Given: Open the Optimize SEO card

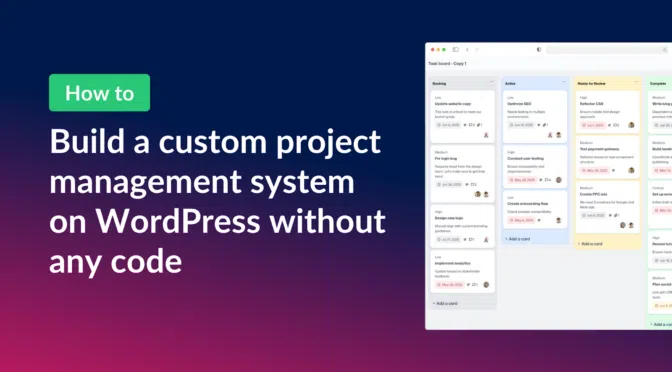Looking at the screenshot, I should click(535, 116).
